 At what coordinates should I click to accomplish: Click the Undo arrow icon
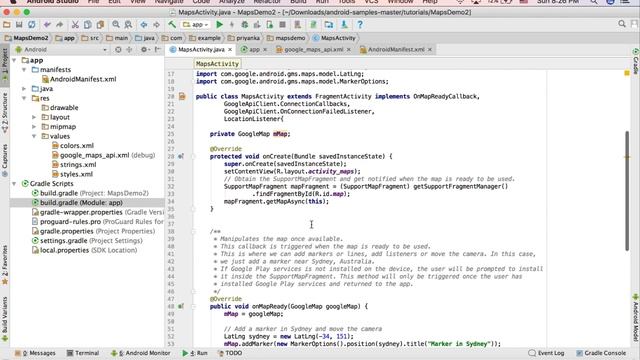pyautogui.click(x=47, y=25)
